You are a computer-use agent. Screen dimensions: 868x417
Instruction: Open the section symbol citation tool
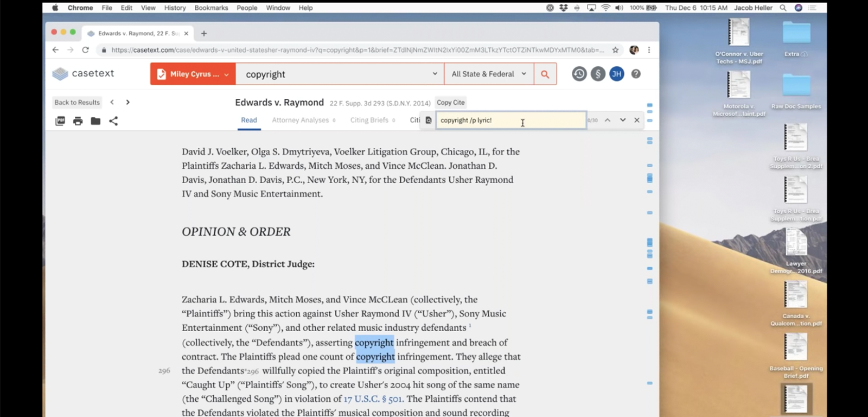(598, 74)
